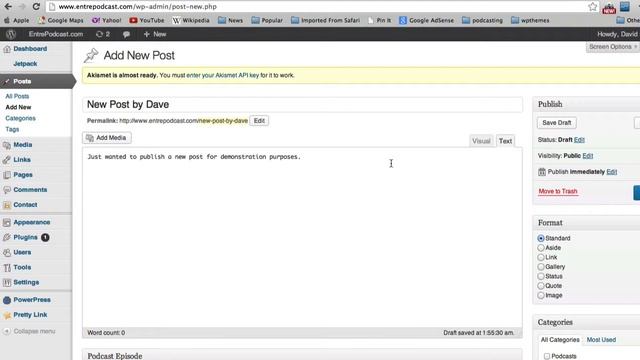
Task: Click the browser address bar
Action: (x=316, y=7)
